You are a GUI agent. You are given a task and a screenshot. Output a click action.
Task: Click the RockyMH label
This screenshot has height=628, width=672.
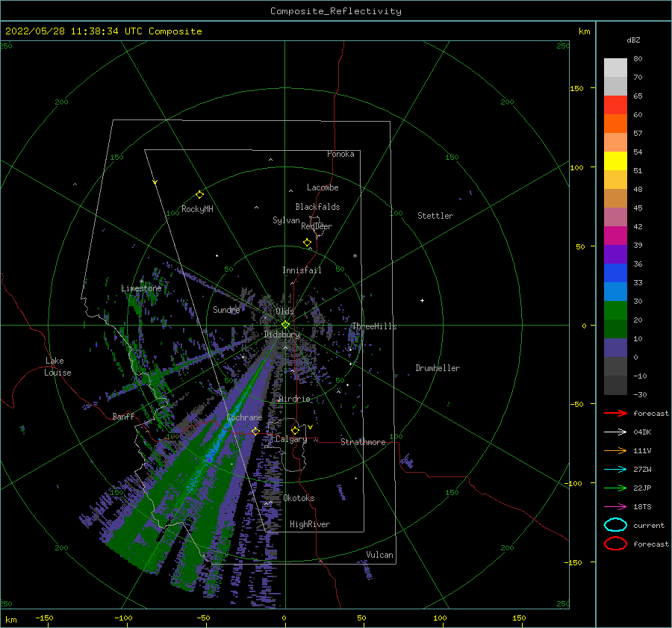(197, 209)
